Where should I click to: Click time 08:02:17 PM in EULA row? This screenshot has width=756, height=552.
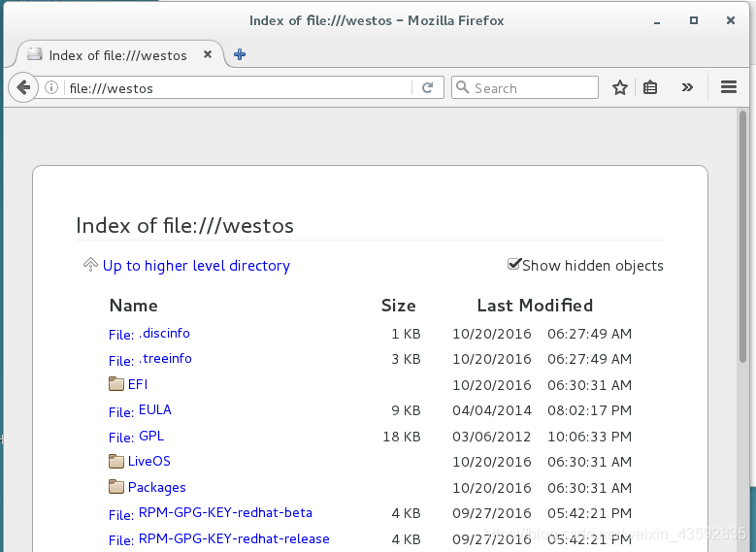[x=589, y=410]
